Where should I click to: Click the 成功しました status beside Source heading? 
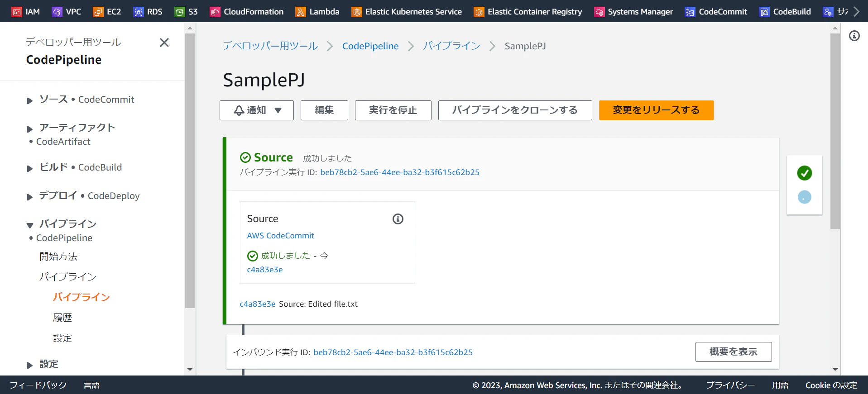(x=327, y=158)
